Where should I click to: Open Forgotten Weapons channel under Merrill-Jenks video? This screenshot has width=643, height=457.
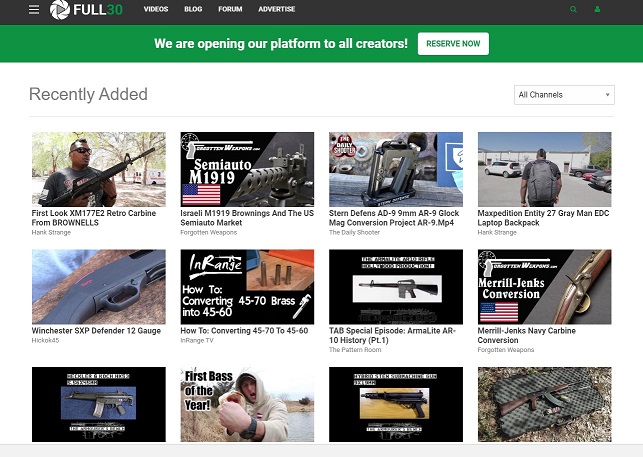coord(506,350)
